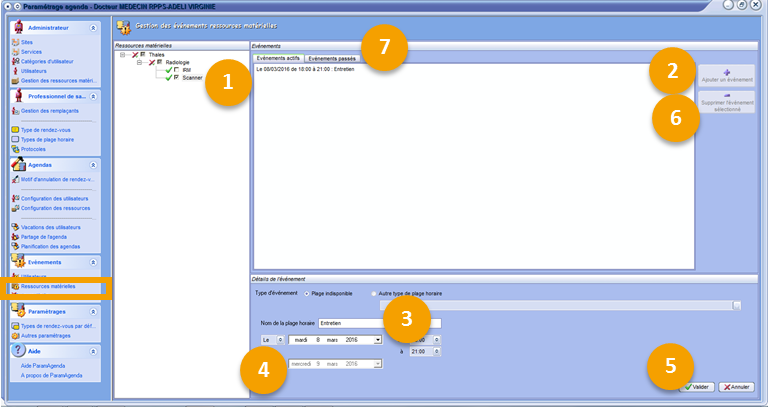Switch to Evénements passés tab
This screenshot has height=408, width=768.
coord(329,59)
